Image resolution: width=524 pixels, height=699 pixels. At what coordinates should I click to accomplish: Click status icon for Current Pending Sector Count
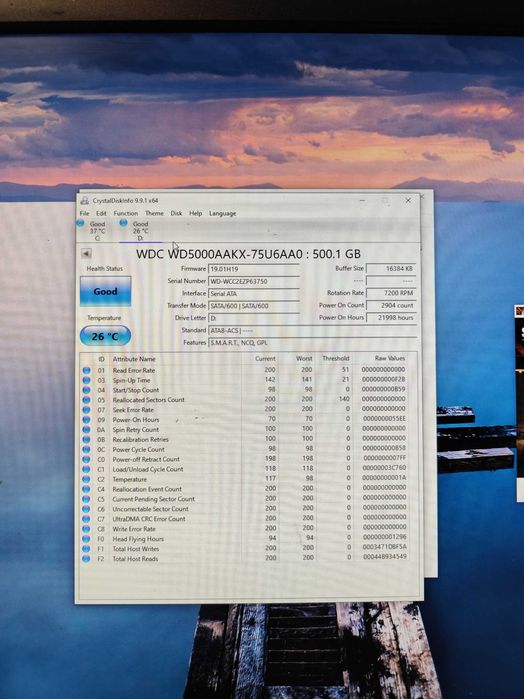87,499
